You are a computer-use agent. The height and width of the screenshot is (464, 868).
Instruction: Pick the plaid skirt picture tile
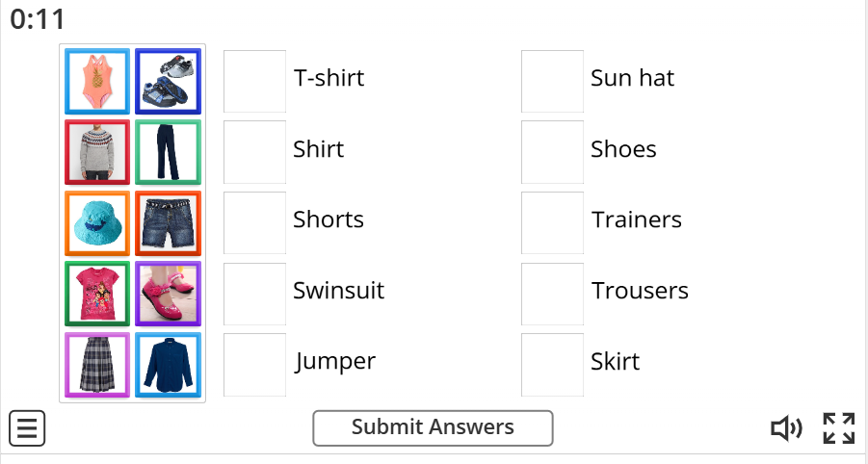click(x=97, y=365)
